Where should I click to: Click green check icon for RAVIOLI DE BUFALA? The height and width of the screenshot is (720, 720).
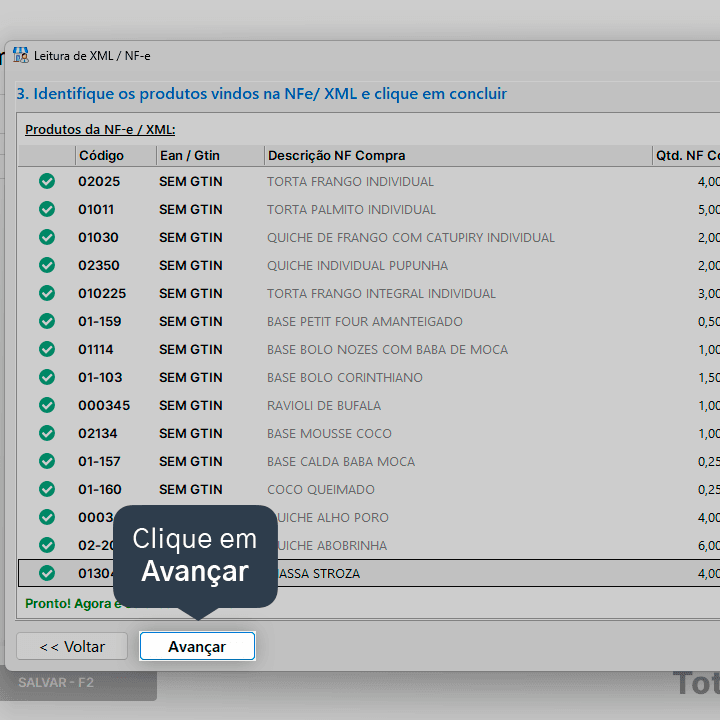click(x=47, y=405)
